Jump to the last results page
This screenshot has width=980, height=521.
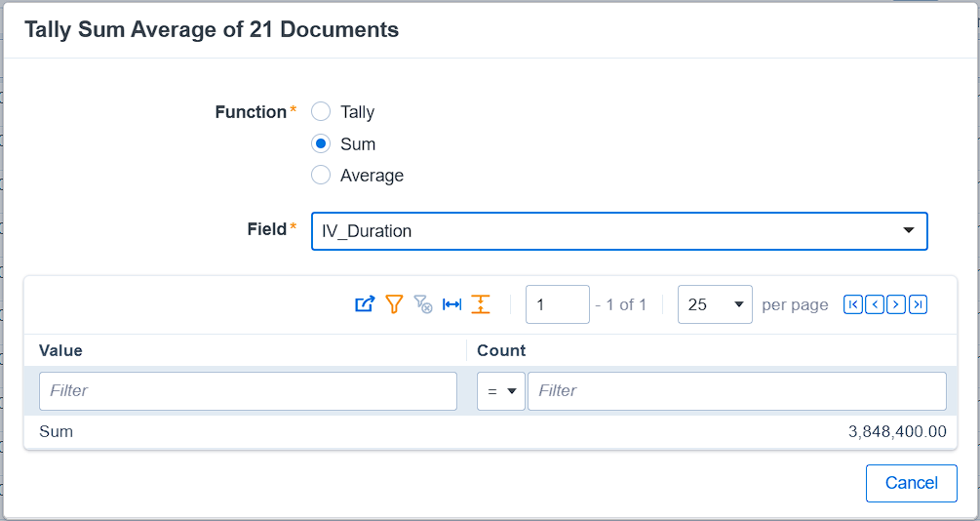pos(918,304)
